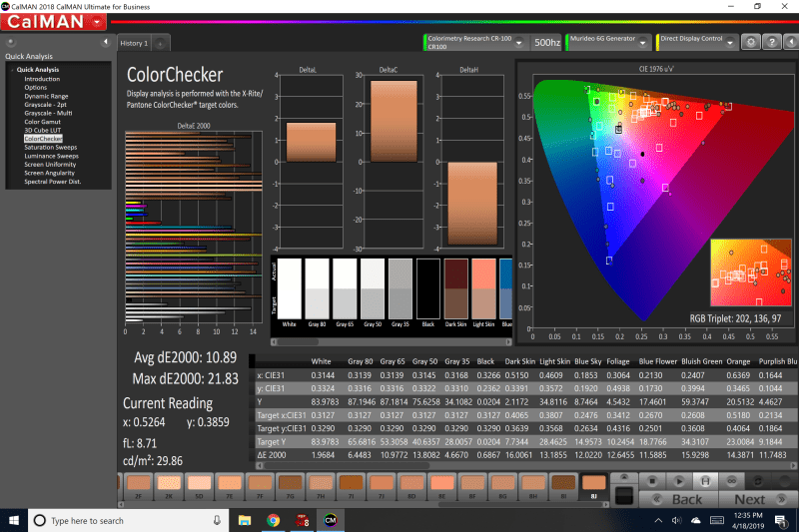Collapse the Quick Analysis tree node
Screen dimensions: 799x532
(x=12, y=70)
